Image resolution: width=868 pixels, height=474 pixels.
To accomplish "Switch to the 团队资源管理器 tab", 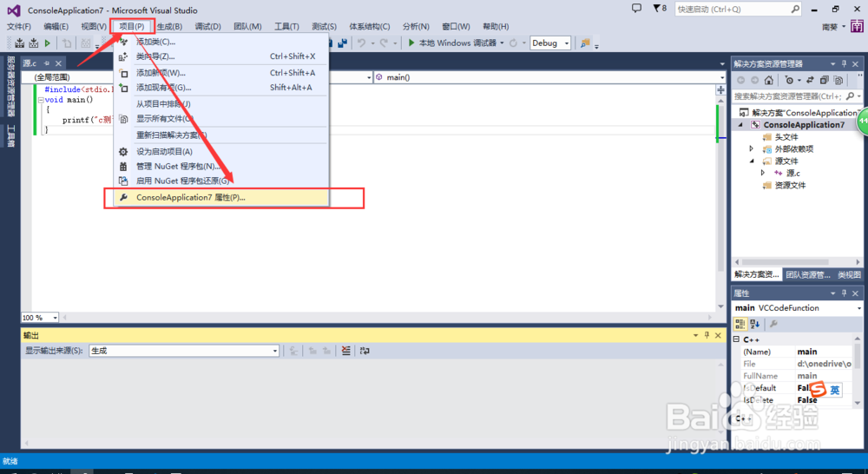I will pyautogui.click(x=807, y=274).
